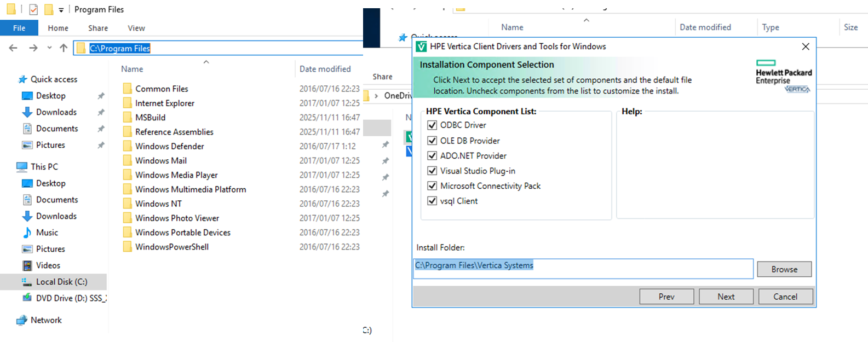
Task: Open the Common Files folder icon
Action: (x=128, y=89)
